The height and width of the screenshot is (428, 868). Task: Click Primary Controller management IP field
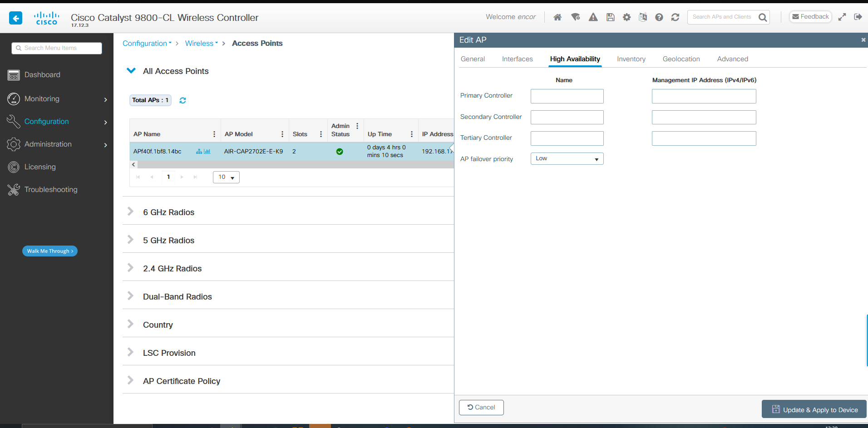[x=704, y=96]
